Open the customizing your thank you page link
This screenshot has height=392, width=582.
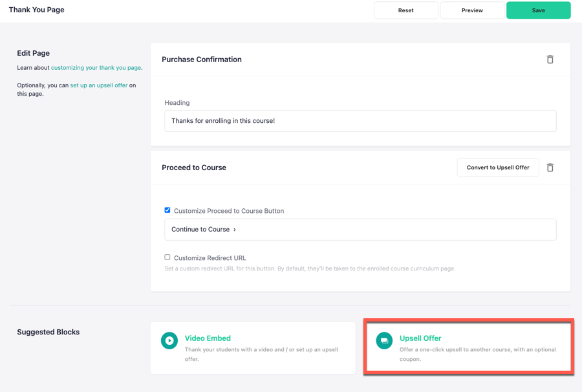coord(96,67)
